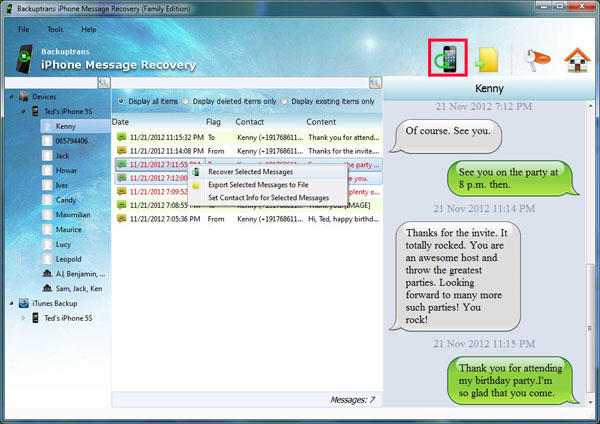Select Display existing items only radio button
This screenshot has height=424, width=600.
pos(284,101)
